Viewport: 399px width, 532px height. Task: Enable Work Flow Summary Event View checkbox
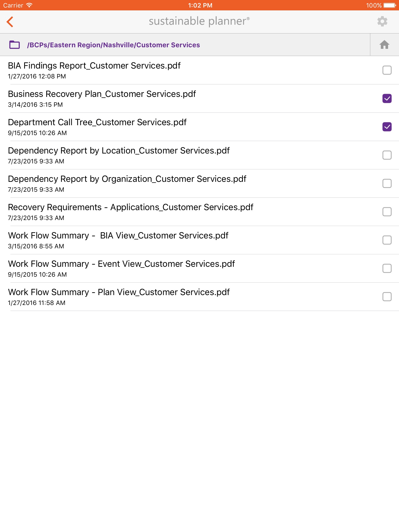pos(387,268)
